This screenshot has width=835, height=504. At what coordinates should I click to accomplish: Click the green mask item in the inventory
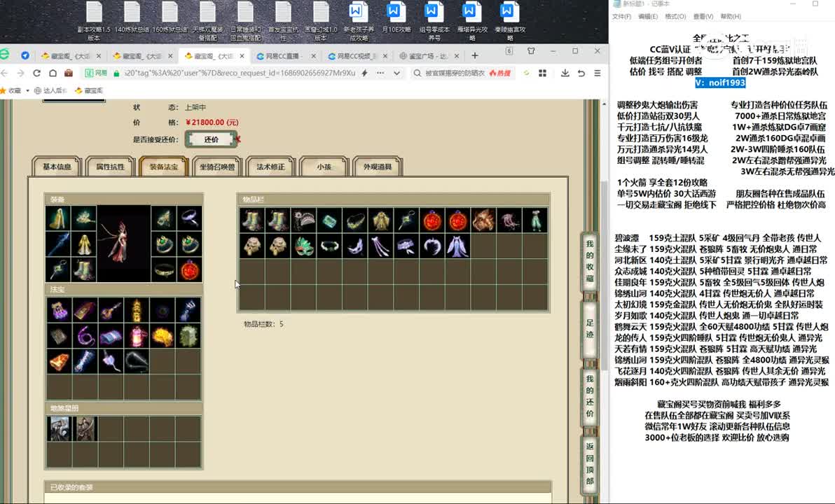click(303, 246)
